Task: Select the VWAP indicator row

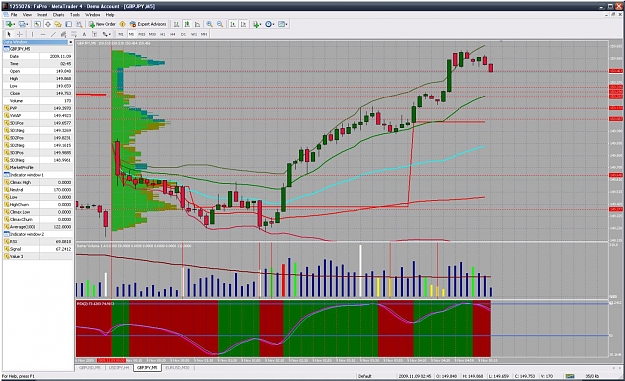Action: (x=38, y=116)
